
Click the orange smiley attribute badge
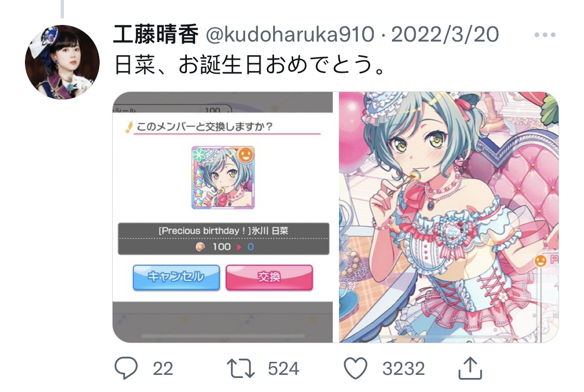(x=246, y=155)
